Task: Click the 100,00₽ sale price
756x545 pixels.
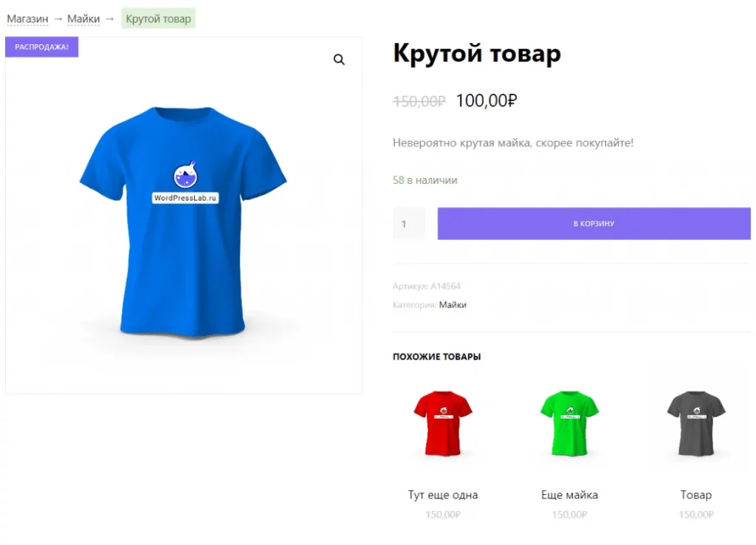Action: (x=486, y=100)
